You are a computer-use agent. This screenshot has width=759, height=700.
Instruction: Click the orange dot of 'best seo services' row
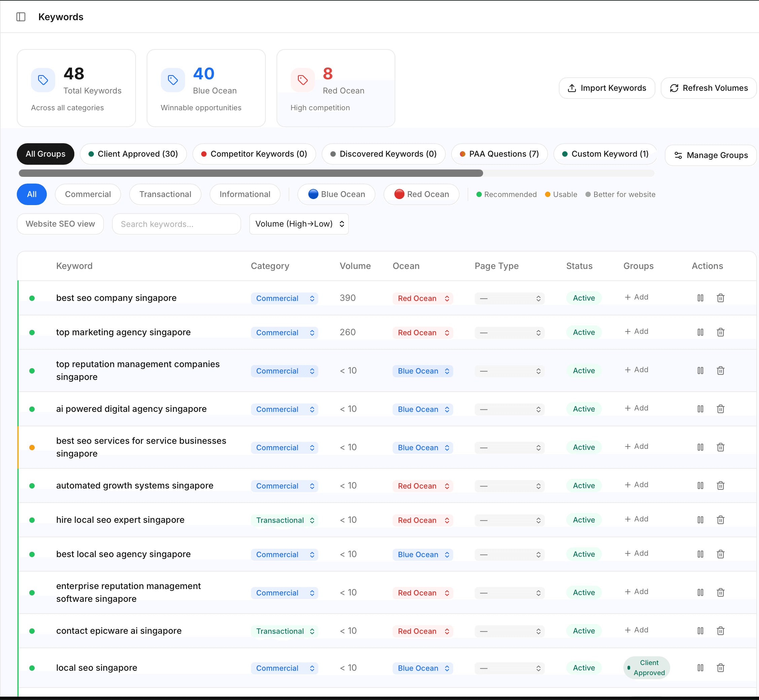coord(32,448)
